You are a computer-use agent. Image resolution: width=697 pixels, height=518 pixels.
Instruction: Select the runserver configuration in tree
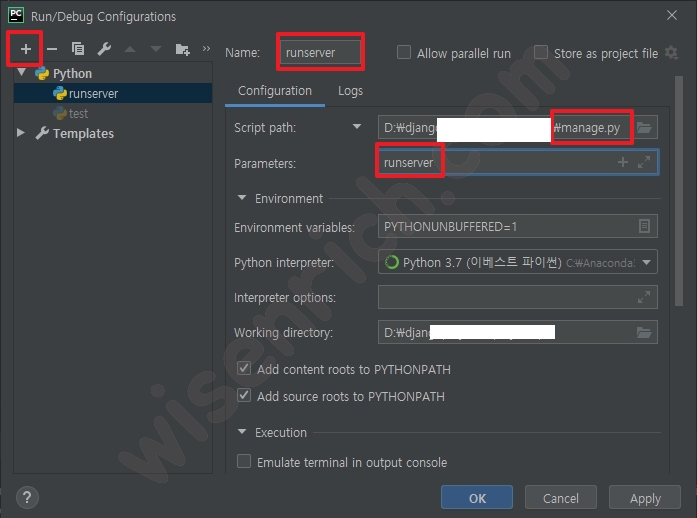(x=113, y=93)
